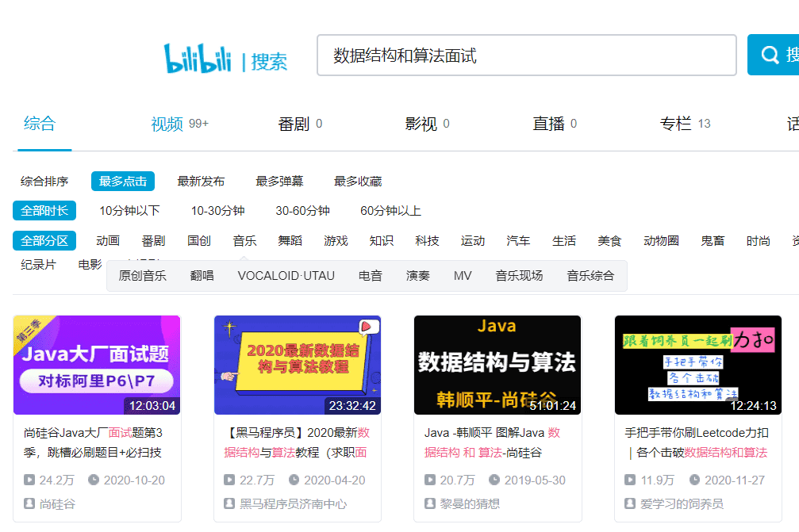Viewport: 799px width, 532px height.
Task: Click uploader icon beside 爱学习的饲养员
Action: click(x=630, y=503)
